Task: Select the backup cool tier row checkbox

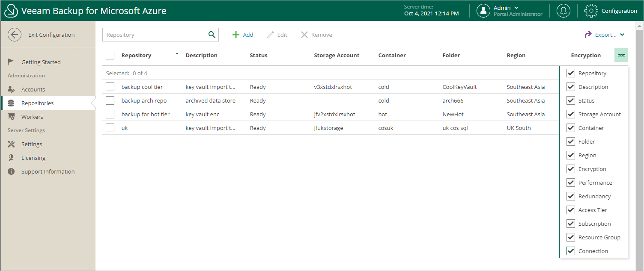Action: (110, 87)
